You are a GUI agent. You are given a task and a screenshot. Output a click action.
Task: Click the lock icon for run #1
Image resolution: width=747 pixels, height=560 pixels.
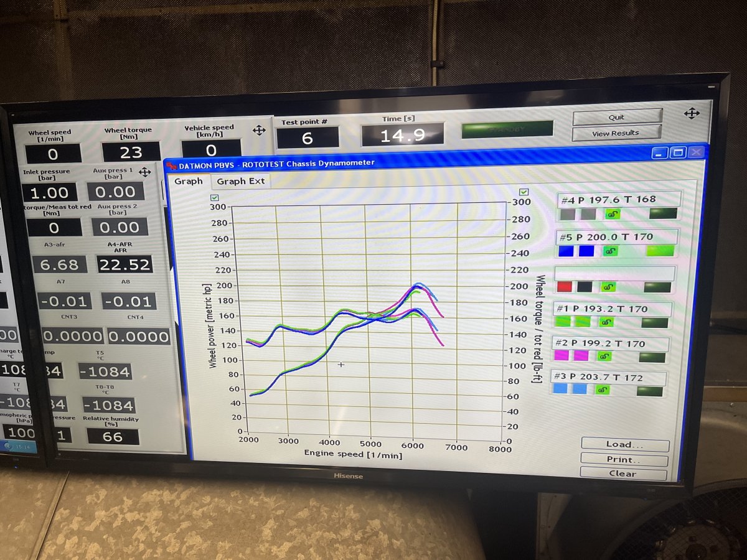(x=605, y=322)
